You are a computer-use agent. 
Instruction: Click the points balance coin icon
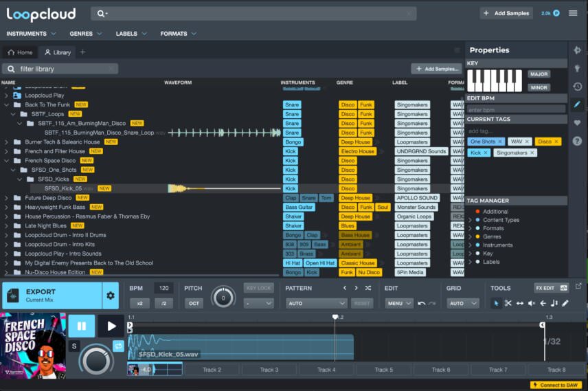coord(556,13)
